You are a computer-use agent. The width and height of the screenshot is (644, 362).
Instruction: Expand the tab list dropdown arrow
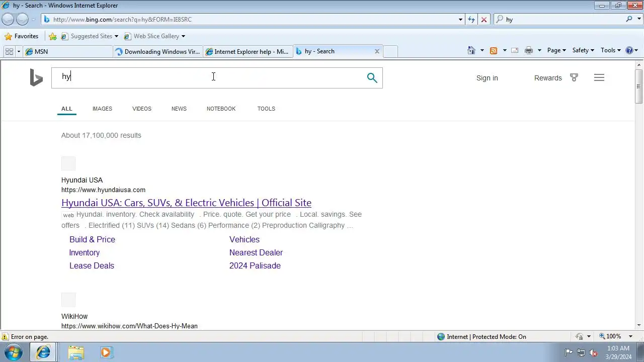click(19, 51)
